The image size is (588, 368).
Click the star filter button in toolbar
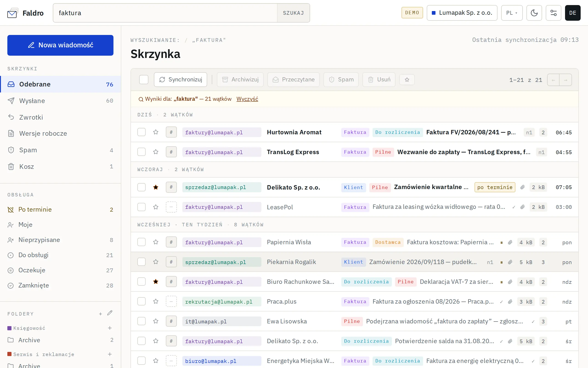(407, 80)
